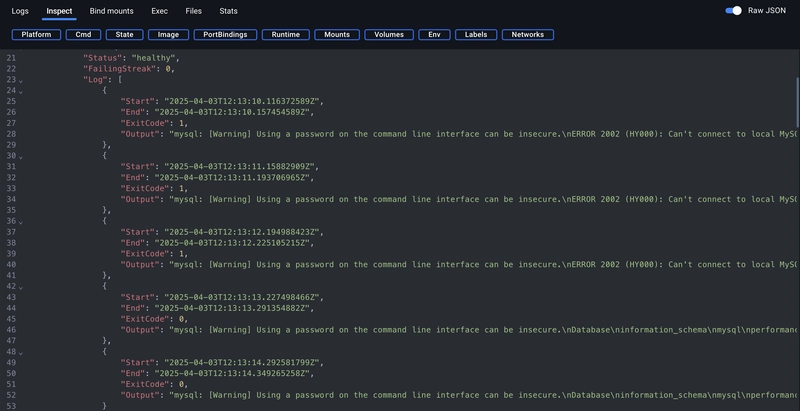Click the Start value 2025-04-03T12:13:12.194988423Z
The width and height of the screenshot is (800, 411).
[244, 232]
